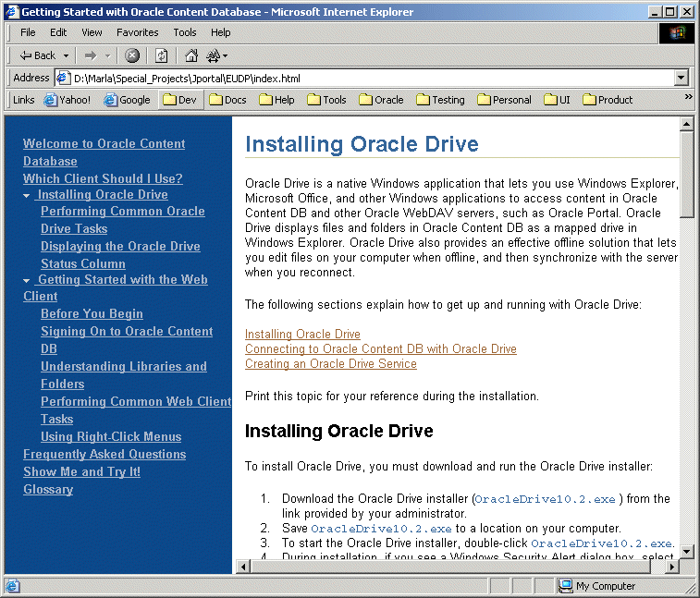Open Performing Common Web Client Tasks link
Image resolution: width=700 pixels, height=598 pixels.
pos(136,410)
